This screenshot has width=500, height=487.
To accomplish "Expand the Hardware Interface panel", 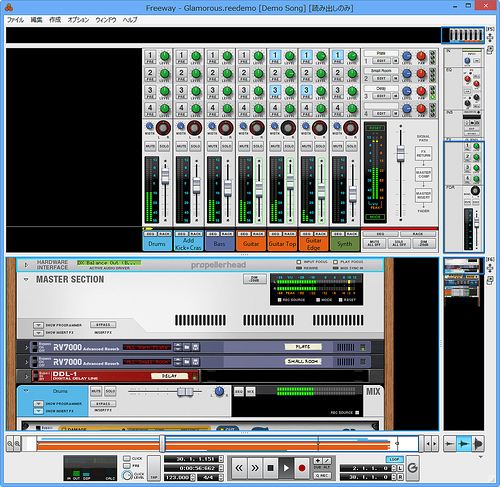I will [x=26, y=265].
